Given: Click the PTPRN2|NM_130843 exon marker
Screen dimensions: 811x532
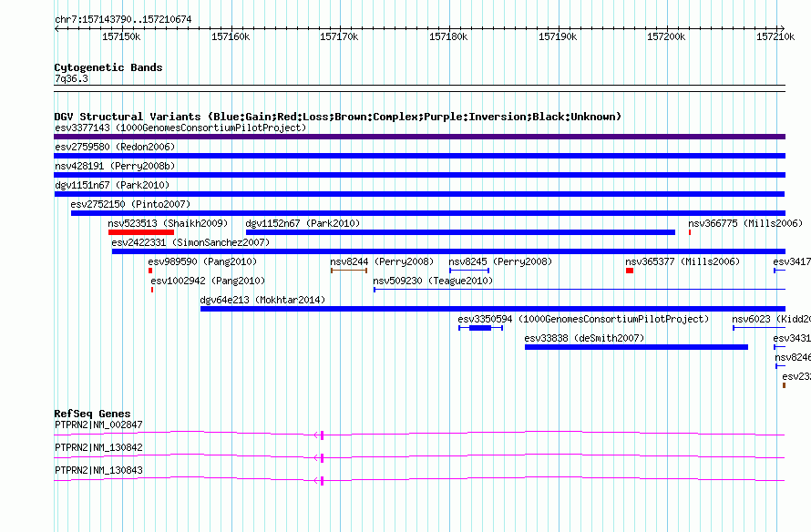Looking at the screenshot, I should click(322, 481).
